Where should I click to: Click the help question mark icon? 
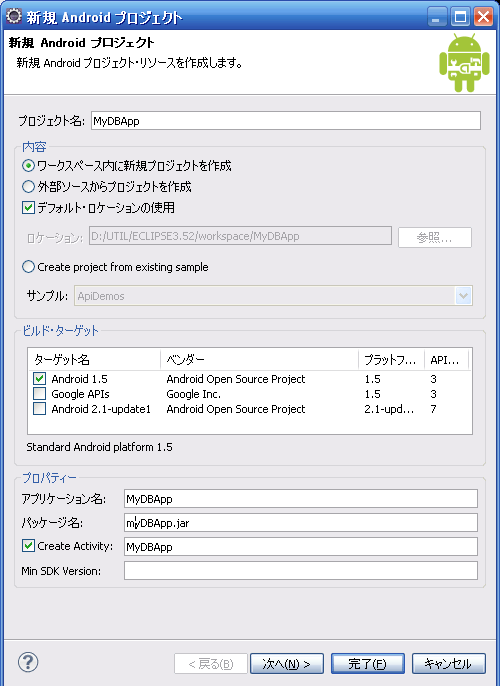[x=28, y=662]
